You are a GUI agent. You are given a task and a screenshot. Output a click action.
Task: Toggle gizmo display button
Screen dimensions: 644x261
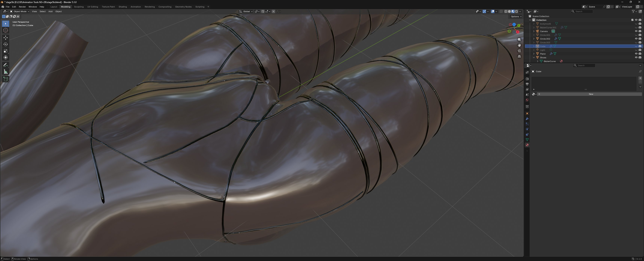(484, 11)
